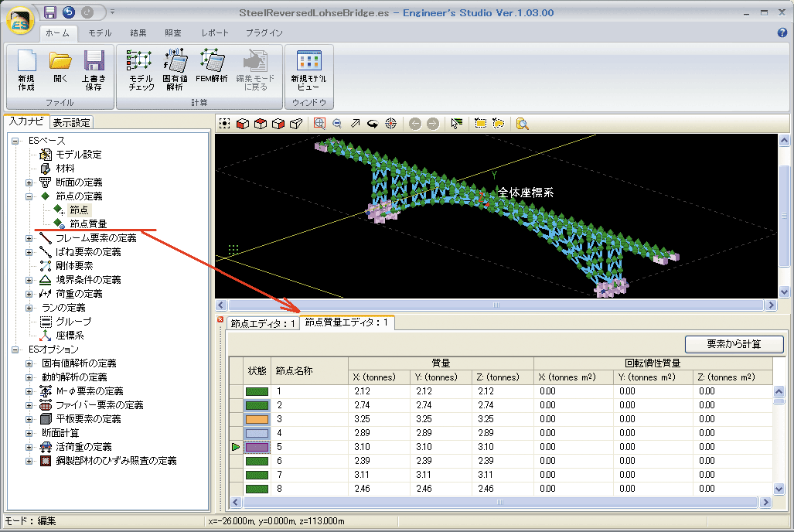794x532 pixels.
Task: Open the blue help question mark icon
Action: (782, 33)
